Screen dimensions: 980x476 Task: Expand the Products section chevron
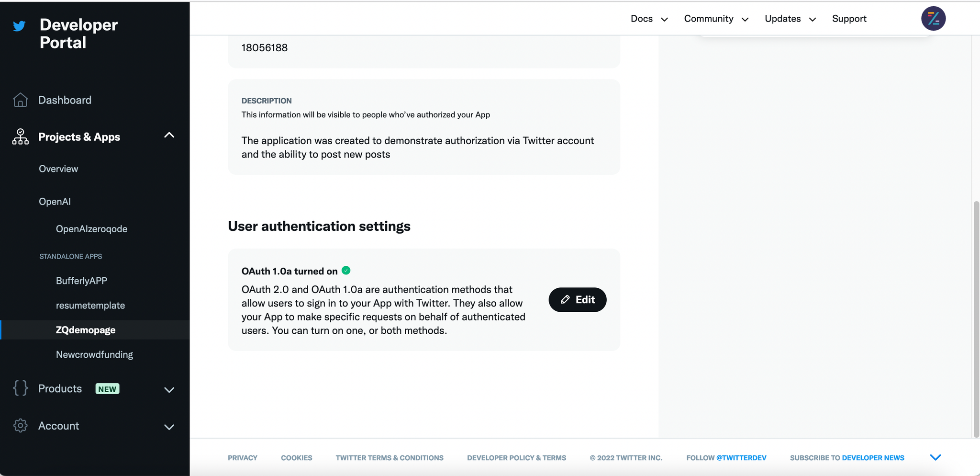[x=169, y=390]
